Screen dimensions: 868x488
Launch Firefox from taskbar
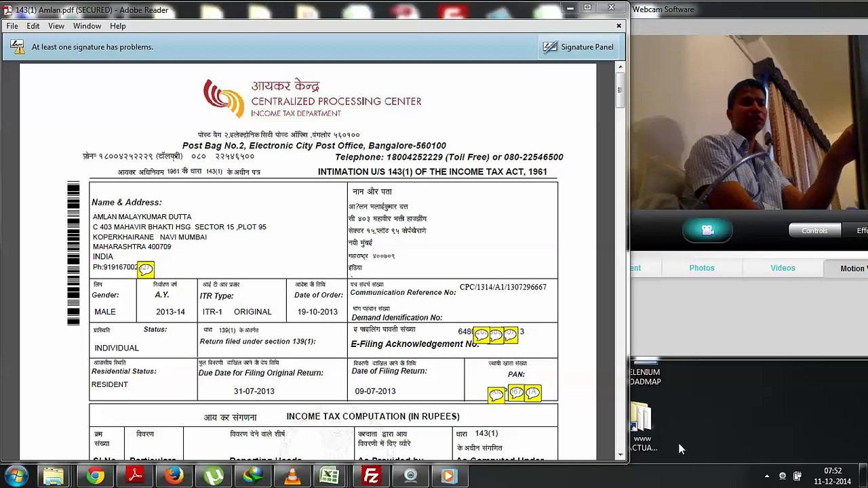click(x=174, y=476)
